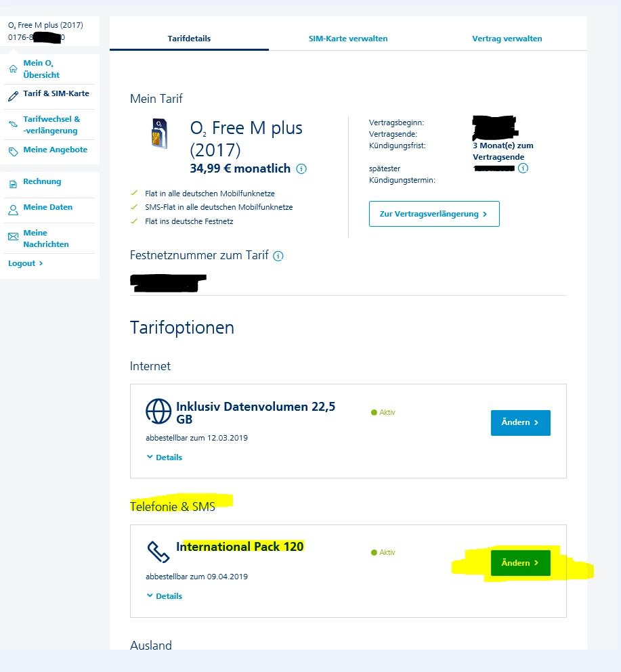
Task: Click the home icon beside Mein O2 Übersicht
Action: point(14,68)
